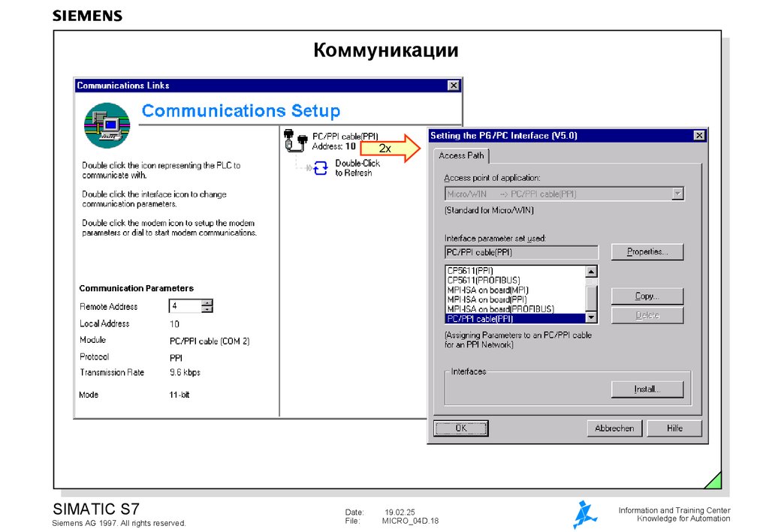Select MPI-ISA on board(MPI) entry
769x532 pixels.
tap(515, 290)
